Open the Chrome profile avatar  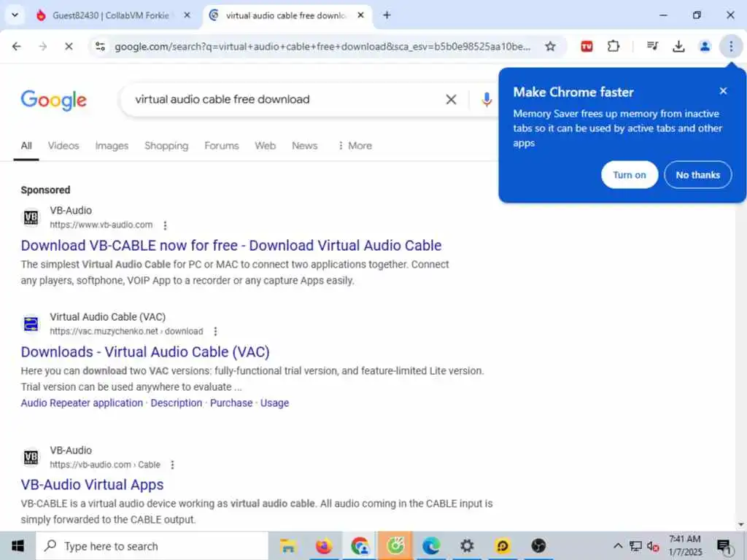point(705,46)
